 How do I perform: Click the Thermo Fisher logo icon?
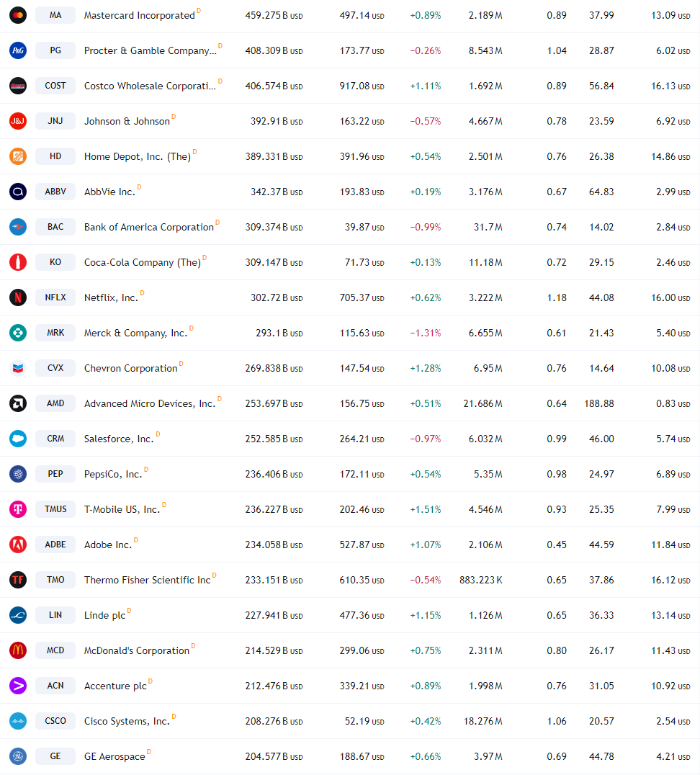(x=18, y=581)
